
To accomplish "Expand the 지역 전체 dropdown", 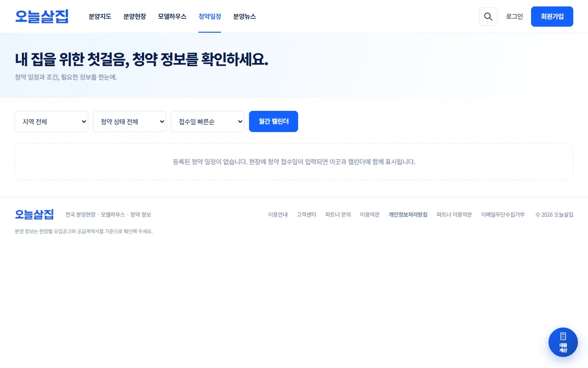I will (51, 121).
